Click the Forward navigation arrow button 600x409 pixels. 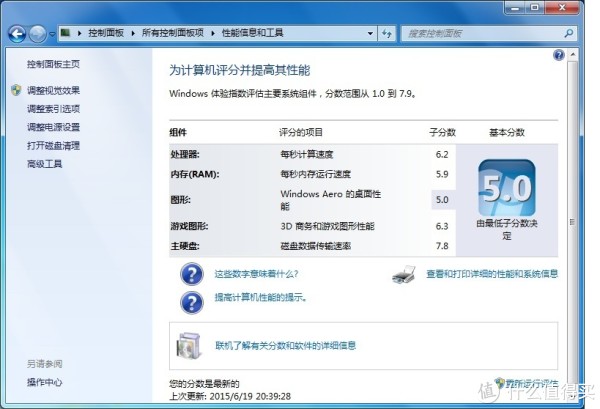[x=38, y=34]
